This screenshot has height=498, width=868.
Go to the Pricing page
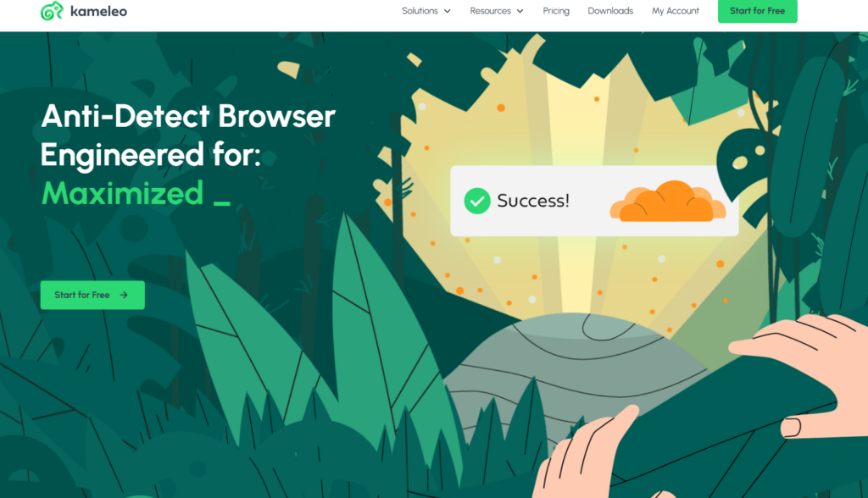[556, 11]
